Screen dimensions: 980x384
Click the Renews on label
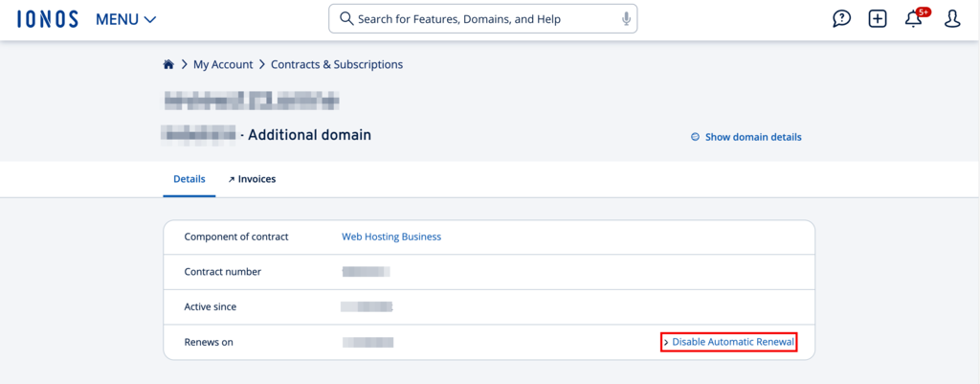(x=208, y=342)
